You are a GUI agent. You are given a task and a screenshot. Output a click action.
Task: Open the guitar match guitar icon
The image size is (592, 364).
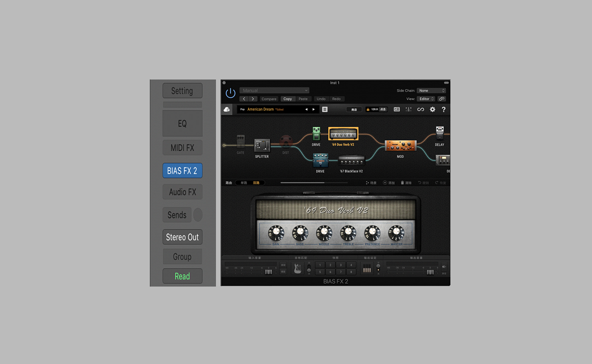[298, 268]
